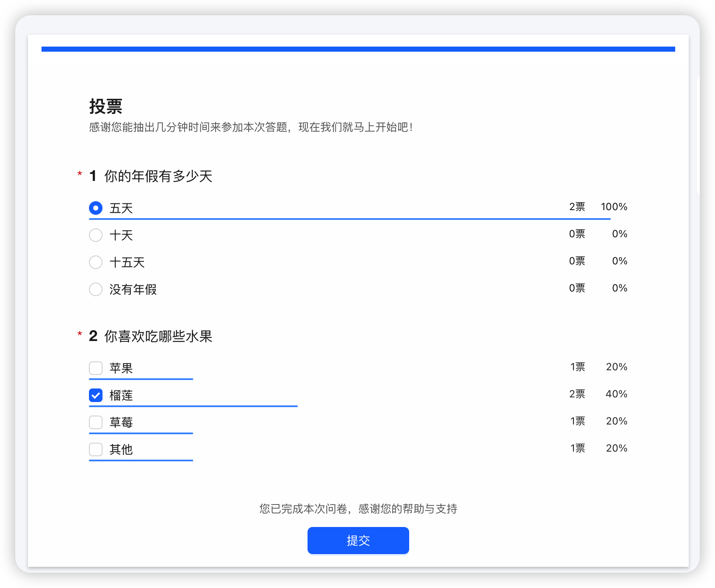Check the 苹果 checkbox
This screenshot has height=588, width=715.
pos(96,368)
